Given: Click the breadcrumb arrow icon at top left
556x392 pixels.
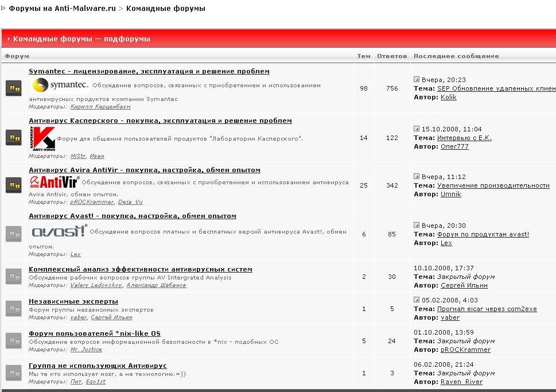Looking at the screenshot, I should click(x=3, y=8).
